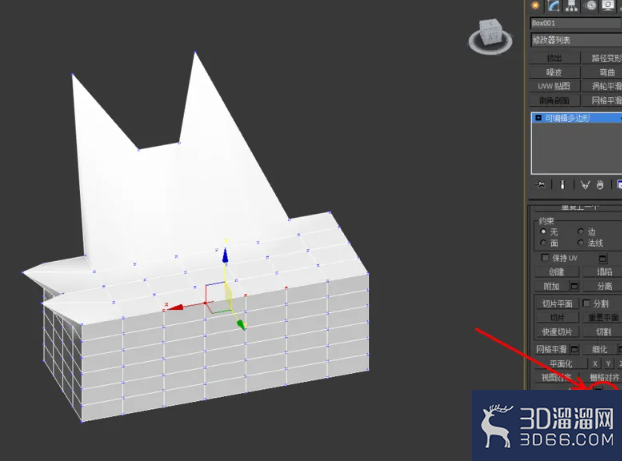Click the 细化 button

click(599, 349)
